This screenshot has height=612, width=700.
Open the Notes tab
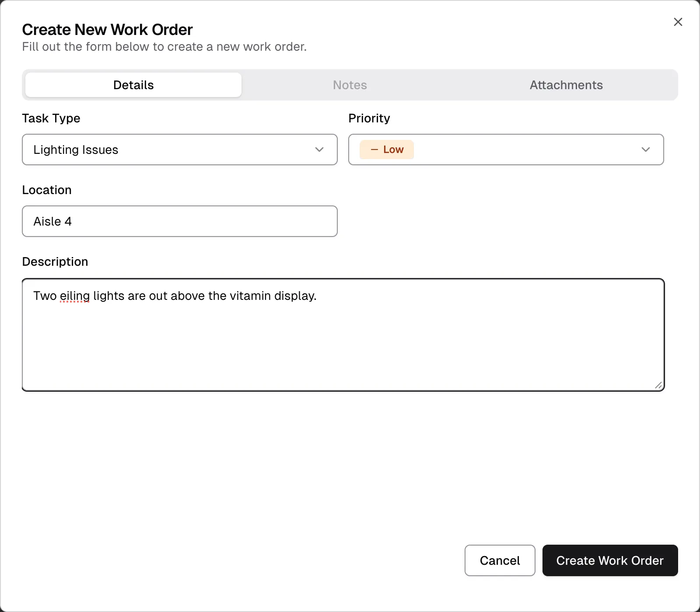pos(350,85)
